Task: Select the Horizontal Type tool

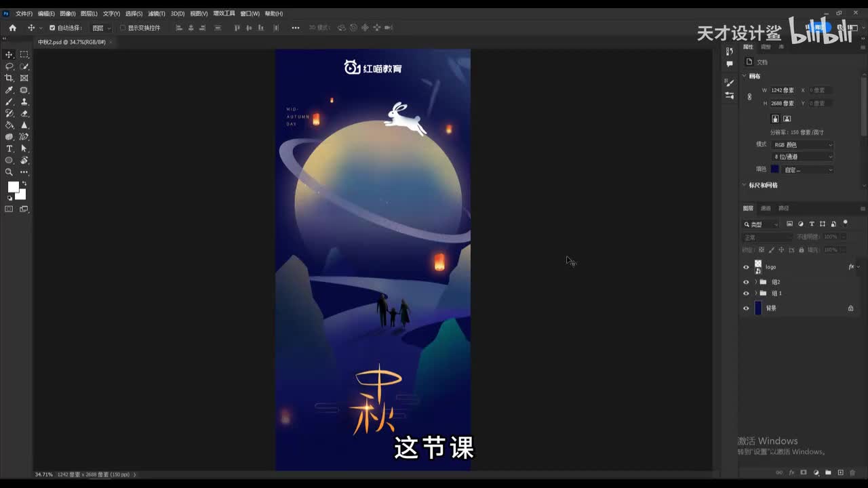Action: click(9, 148)
